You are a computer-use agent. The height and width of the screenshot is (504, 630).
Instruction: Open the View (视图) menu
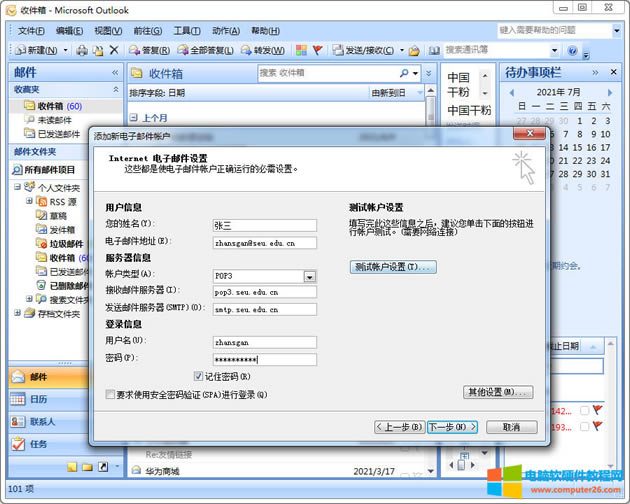click(x=108, y=31)
